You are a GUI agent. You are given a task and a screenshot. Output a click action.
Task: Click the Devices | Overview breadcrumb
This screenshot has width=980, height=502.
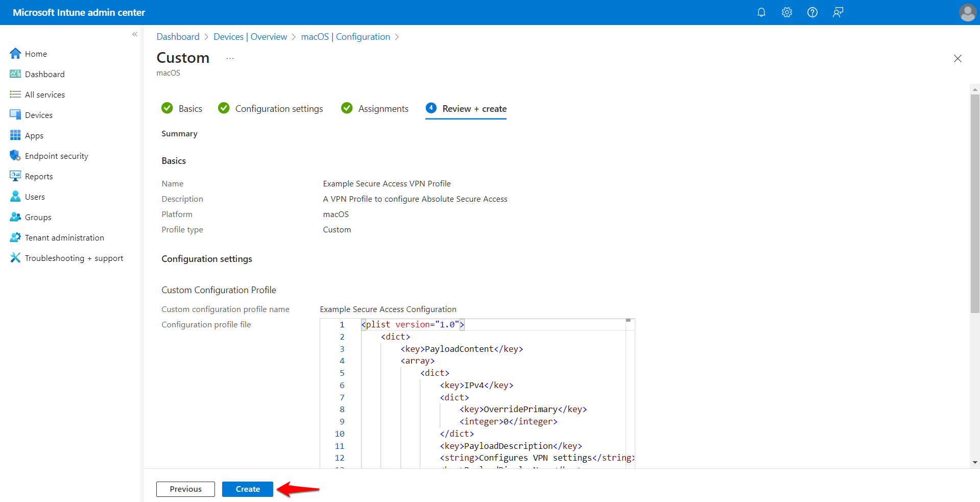250,37
